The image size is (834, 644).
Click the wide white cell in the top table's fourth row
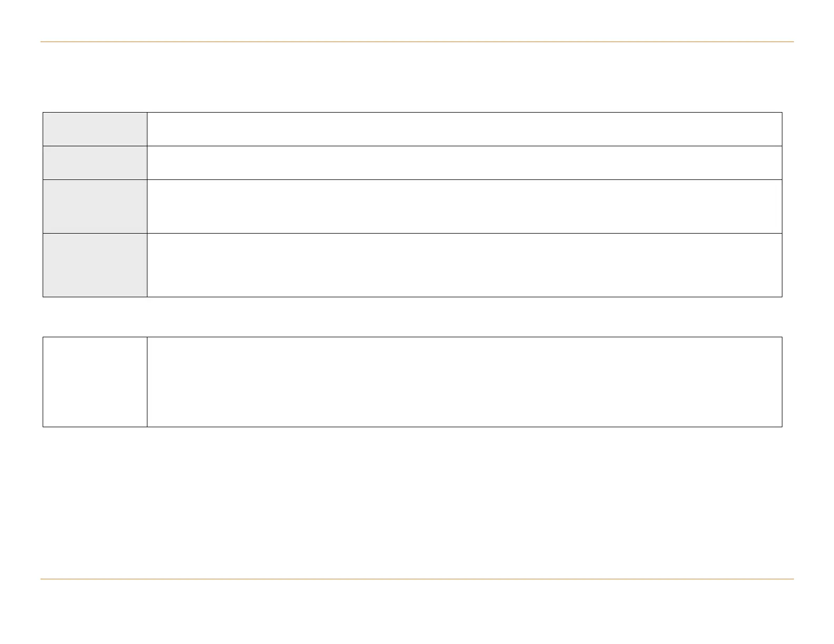coord(464,265)
